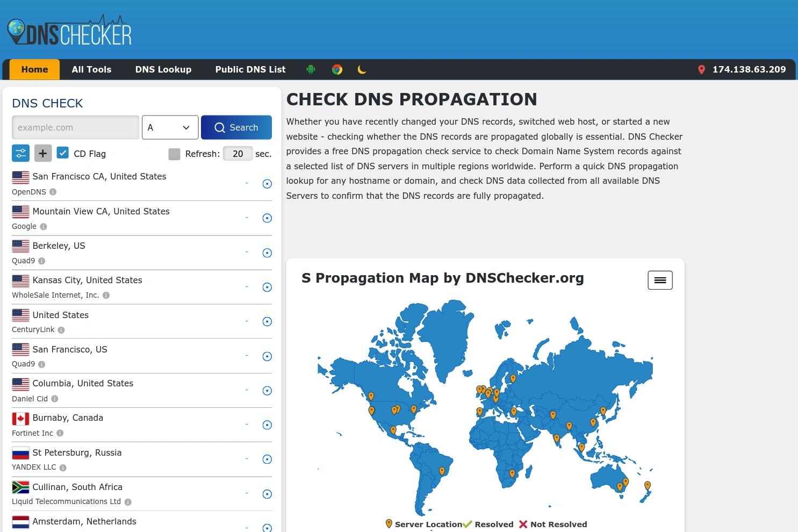Screen dimensions: 798x532
Task: Click the red location pin icon beside IP
Action: [x=701, y=70]
